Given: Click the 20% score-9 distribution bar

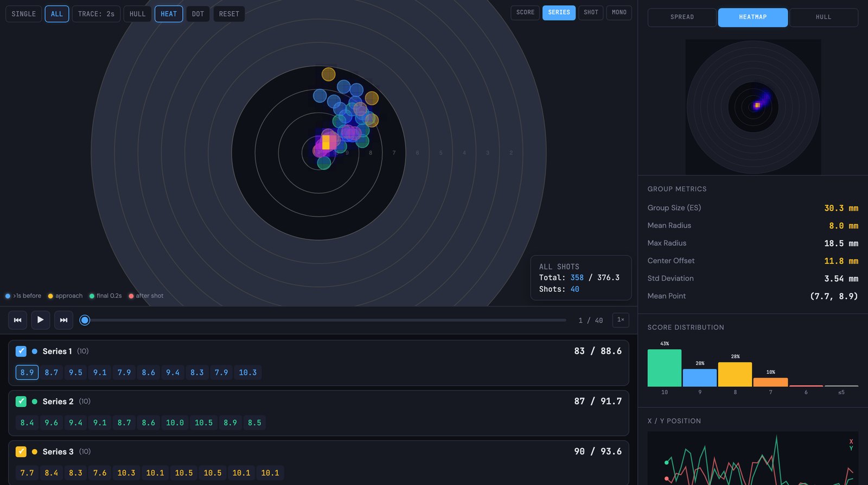Looking at the screenshot, I should coord(700,378).
